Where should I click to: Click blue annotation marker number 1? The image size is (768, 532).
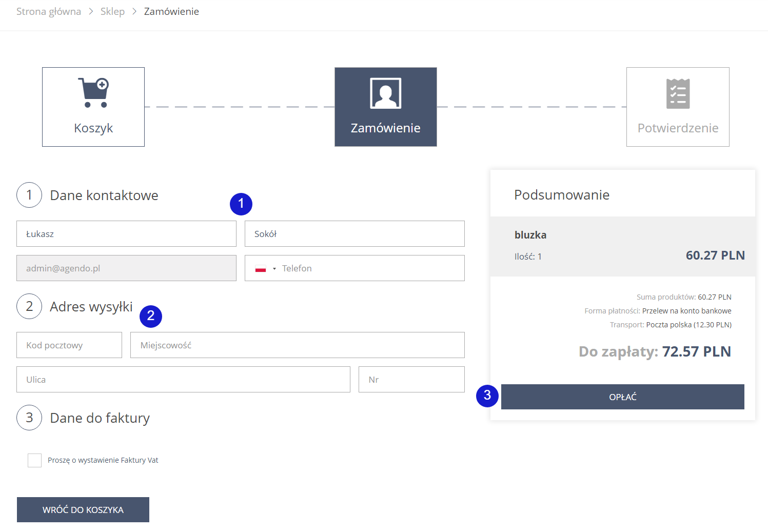point(241,204)
